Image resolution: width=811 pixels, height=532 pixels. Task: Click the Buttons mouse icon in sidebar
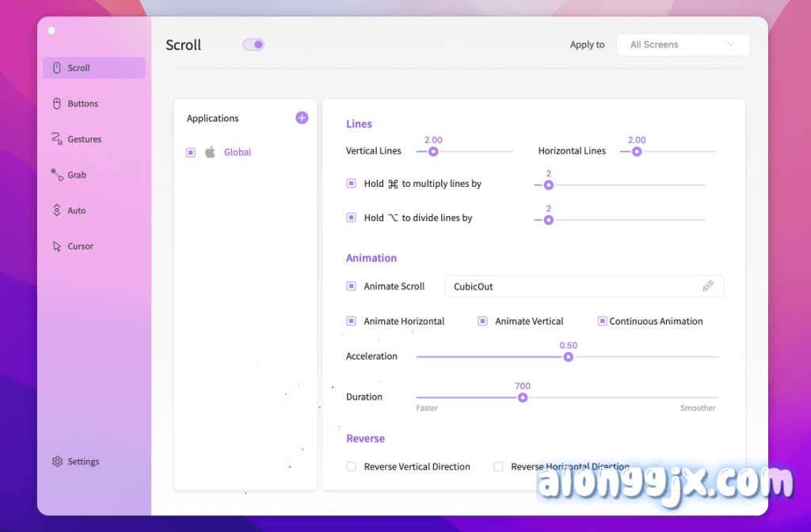tap(57, 104)
